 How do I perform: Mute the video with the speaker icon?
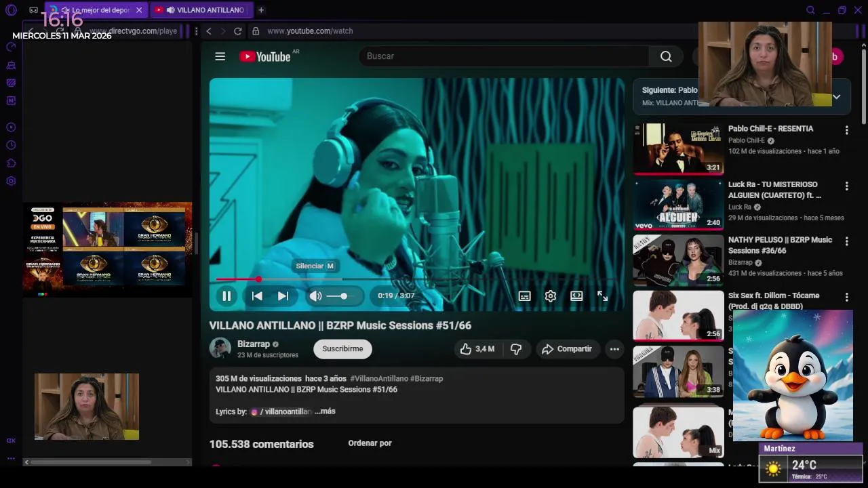[315, 296]
